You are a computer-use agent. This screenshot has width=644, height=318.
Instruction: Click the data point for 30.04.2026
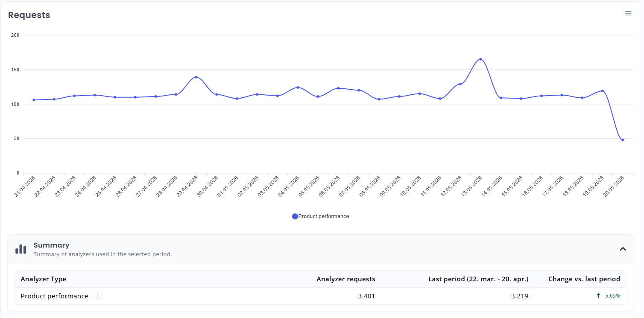tap(217, 94)
